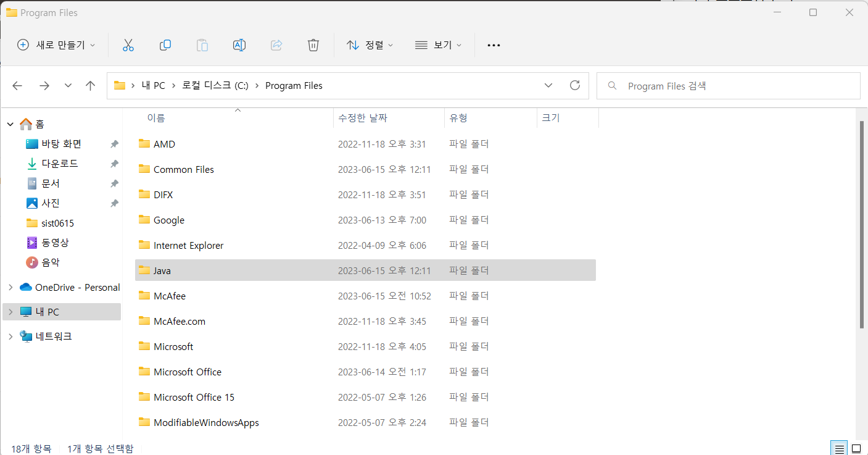Click the Paste clipboard icon
Viewport: 868px width, 455px height.
pos(202,45)
